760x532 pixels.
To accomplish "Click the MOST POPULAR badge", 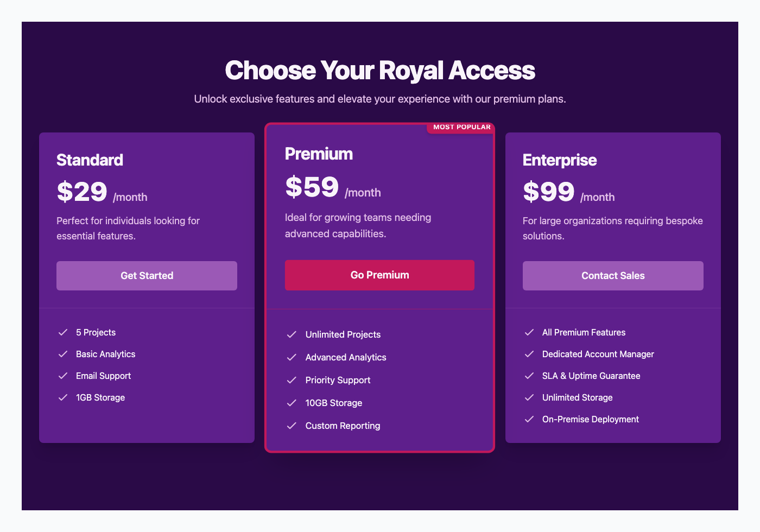I will click(461, 127).
